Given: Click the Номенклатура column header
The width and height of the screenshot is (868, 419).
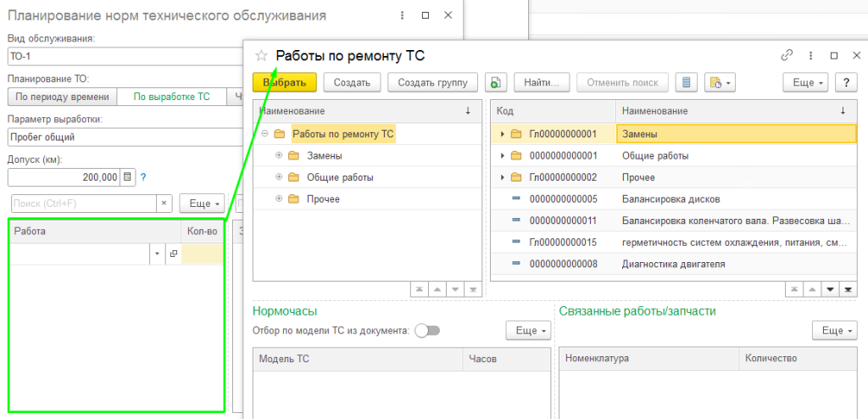Looking at the screenshot, I should (x=648, y=359).
